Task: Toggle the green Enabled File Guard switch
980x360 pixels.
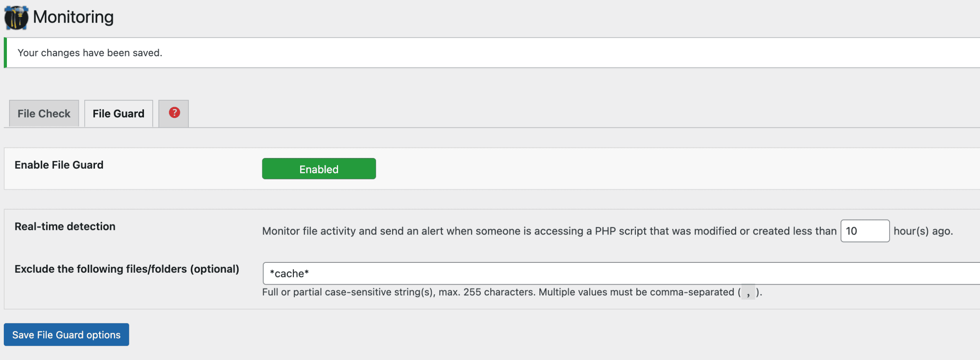Action: click(x=318, y=169)
